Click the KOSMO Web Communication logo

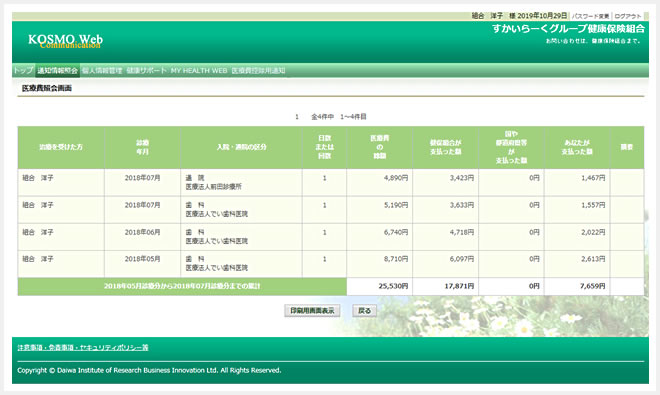click(65, 41)
